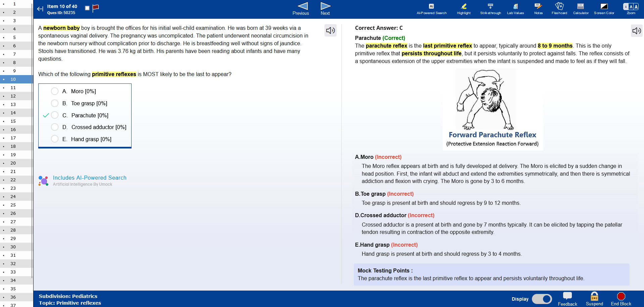Click the 'D.Crossed adductor (Incorrect)' heading
Image resolution: width=644 pixels, height=307 pixels.
point(395,215)
